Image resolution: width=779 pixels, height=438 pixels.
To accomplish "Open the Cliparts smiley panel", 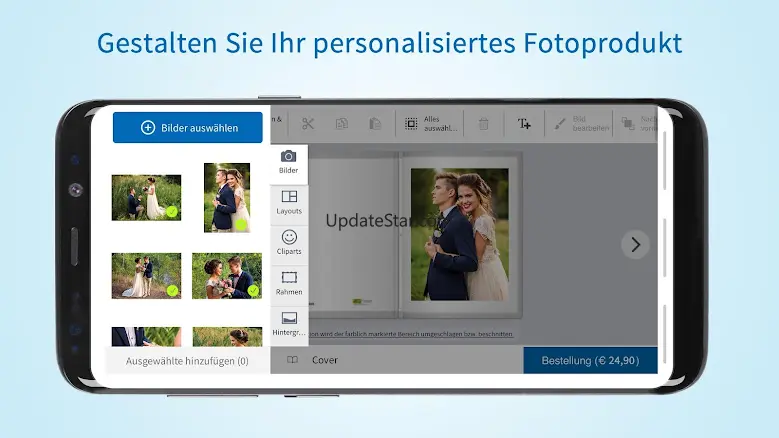I will tap(289, 243).
